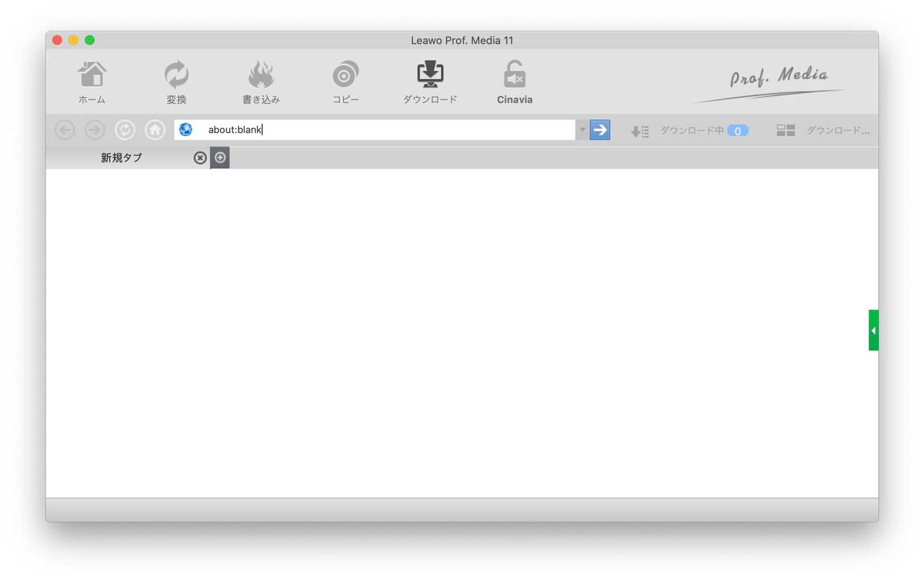Show the ダウンロード中 downloading list
The image size is (924, 582).
tap(690, 131)
